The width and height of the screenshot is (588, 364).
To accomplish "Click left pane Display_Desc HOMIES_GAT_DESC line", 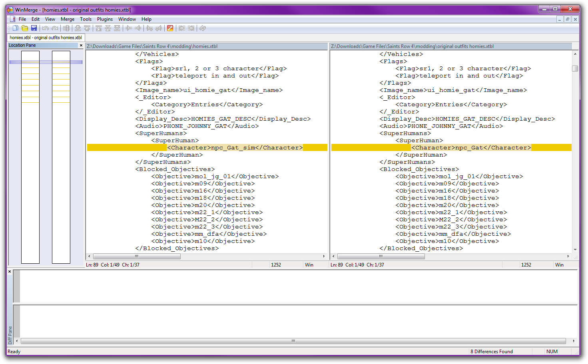I will 223,119.
